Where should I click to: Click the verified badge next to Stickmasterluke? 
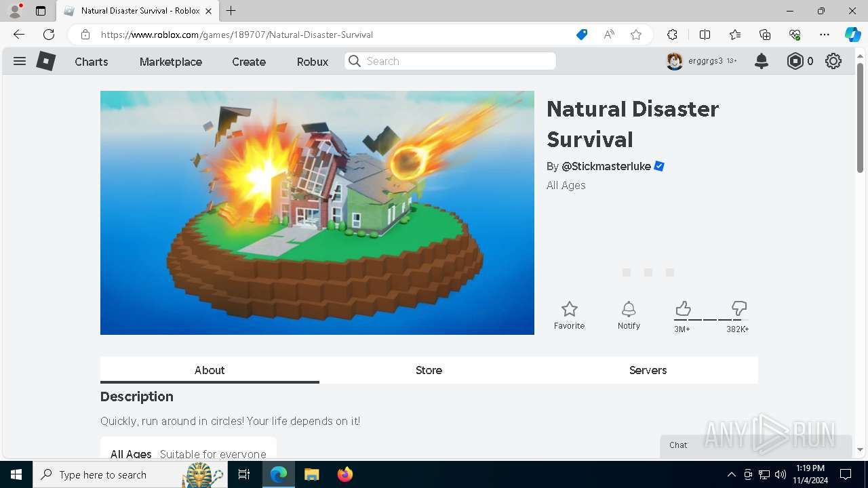point(659,166)
